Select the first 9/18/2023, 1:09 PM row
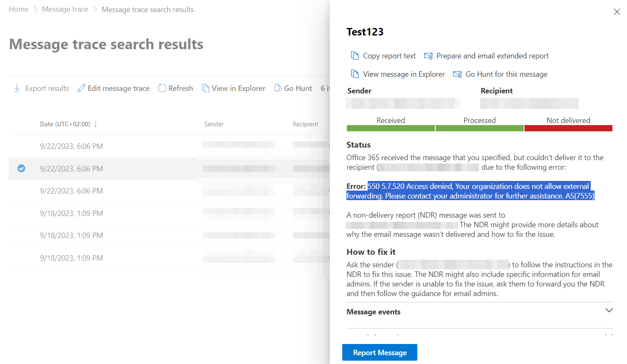This screenshot has width=627, height=364. tap(169, 213)
